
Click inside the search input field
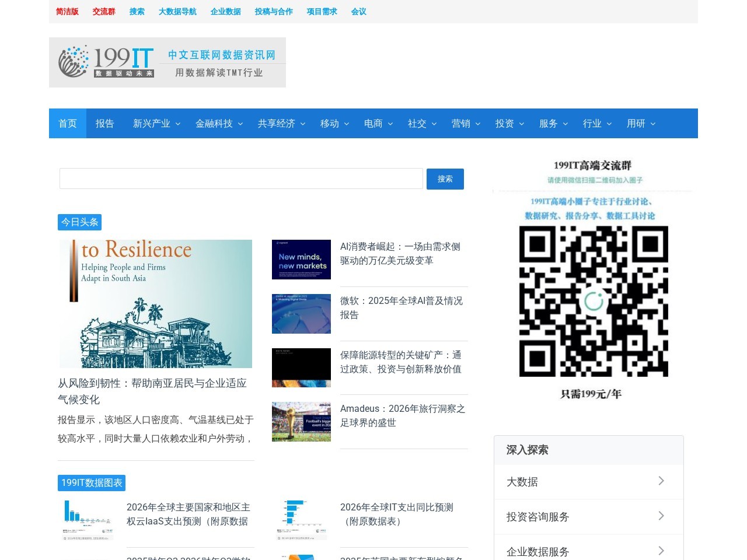241,178
